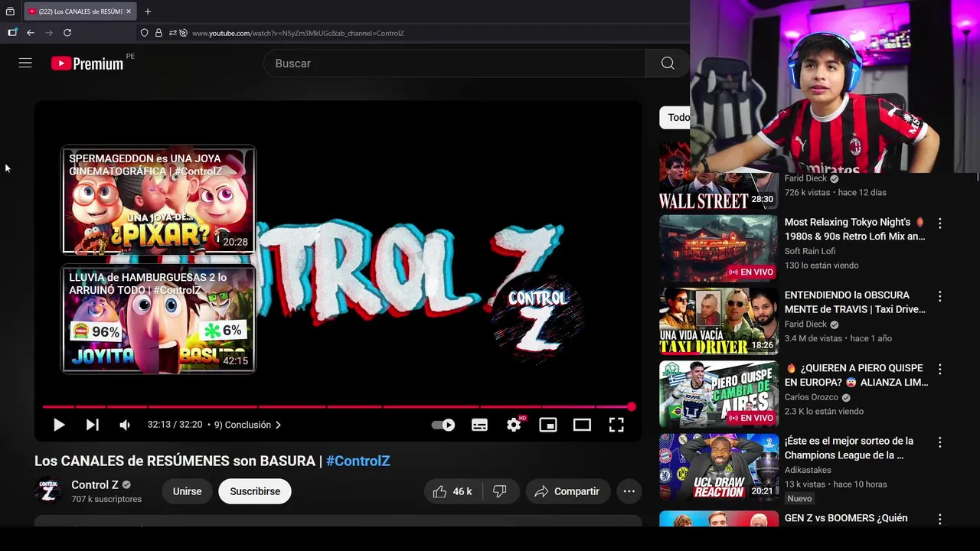Toggle the autoplay switch in player
Image resolution: width=980 pixels, height=551 pixels.
click(443, 425)
